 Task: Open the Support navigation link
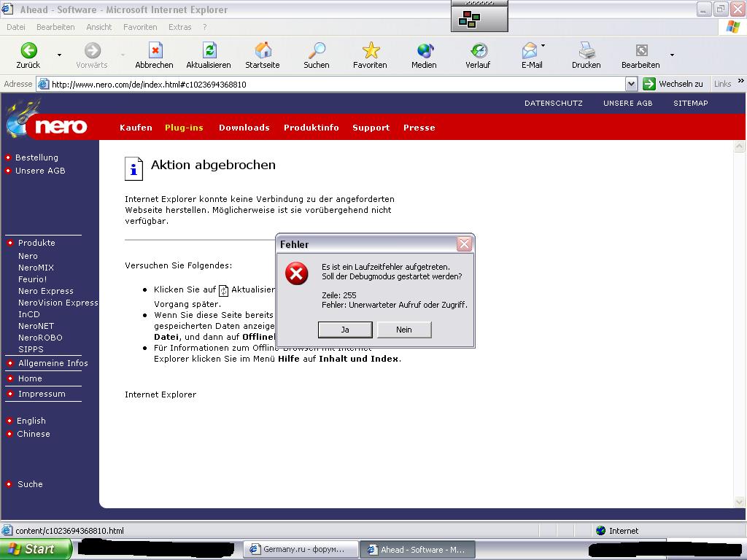pyautogui.click(x=371, y=128)
